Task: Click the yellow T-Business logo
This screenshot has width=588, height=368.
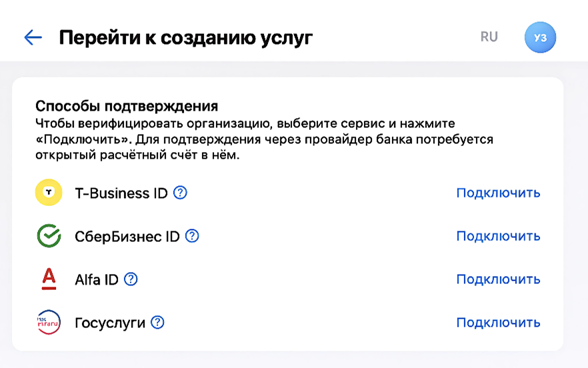Action: [49, 193]
